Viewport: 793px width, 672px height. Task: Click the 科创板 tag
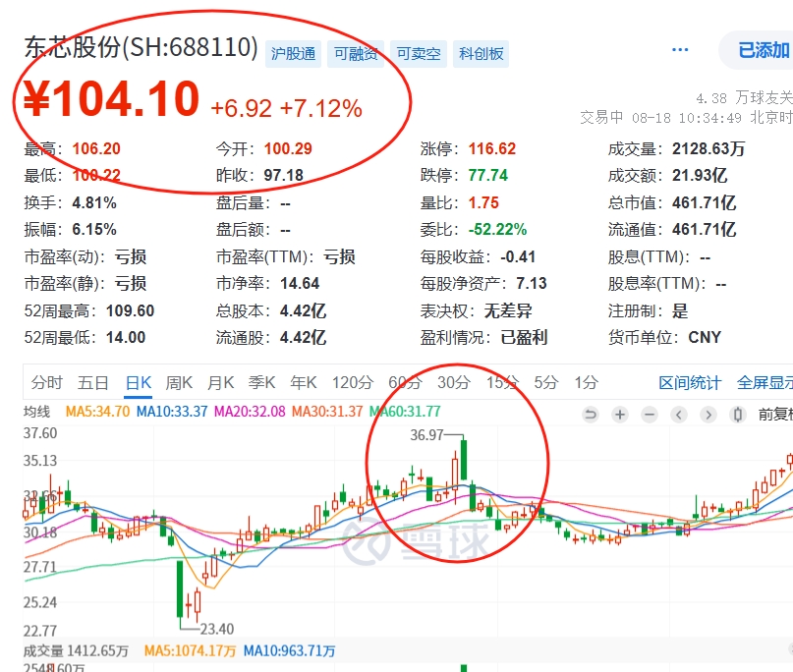tap(481, 54)
